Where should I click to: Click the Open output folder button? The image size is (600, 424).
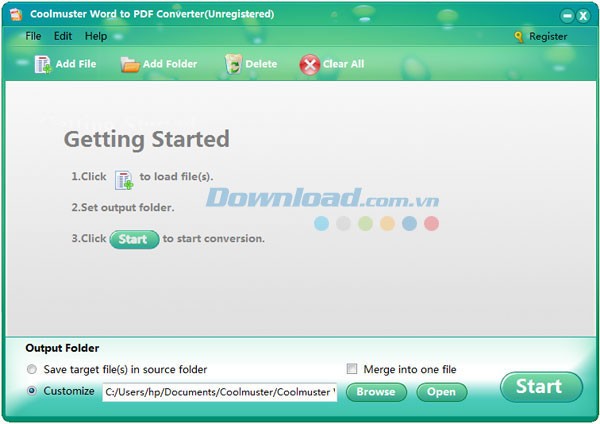pyautogui.click(x=442, y=392)
